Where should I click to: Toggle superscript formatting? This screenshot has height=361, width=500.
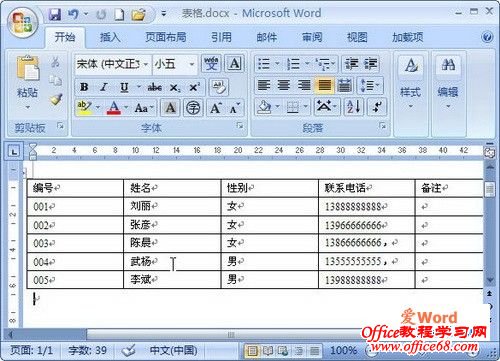[194, 87]
